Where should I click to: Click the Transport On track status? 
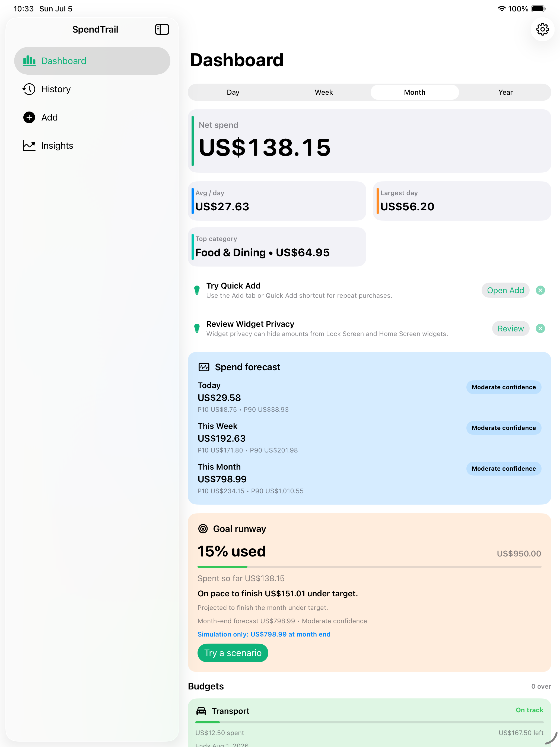click(x=529, y=710)
